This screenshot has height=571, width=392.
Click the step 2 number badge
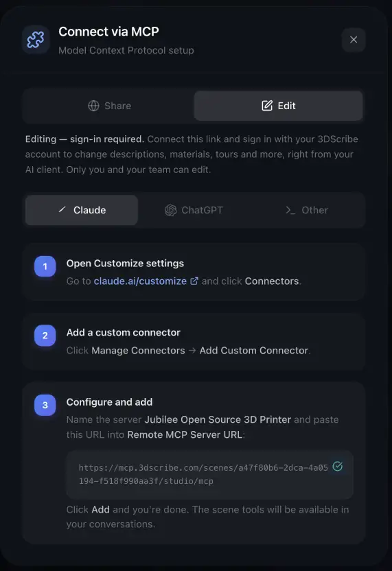point(45,336)
